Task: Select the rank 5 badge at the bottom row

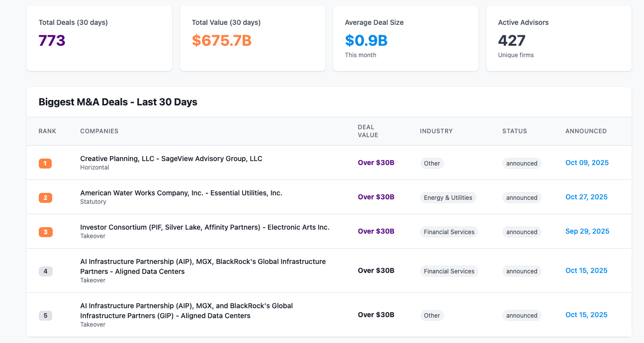Action: [x=45, y=315]
